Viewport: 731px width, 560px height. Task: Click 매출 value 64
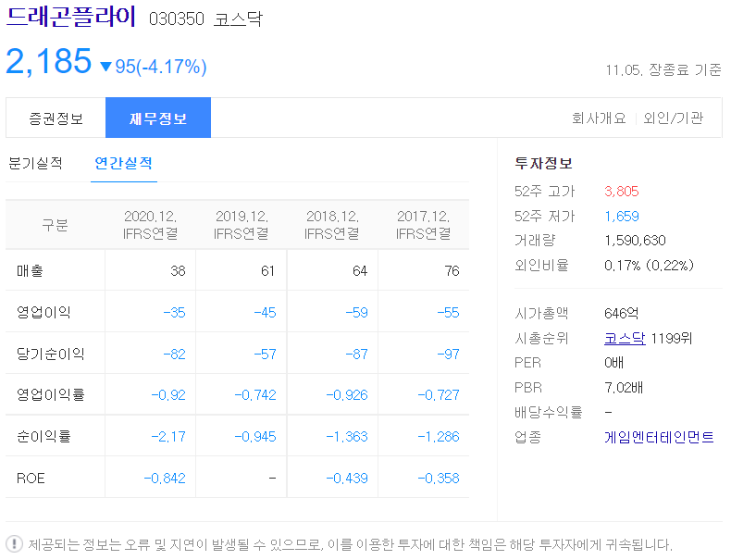359,270
